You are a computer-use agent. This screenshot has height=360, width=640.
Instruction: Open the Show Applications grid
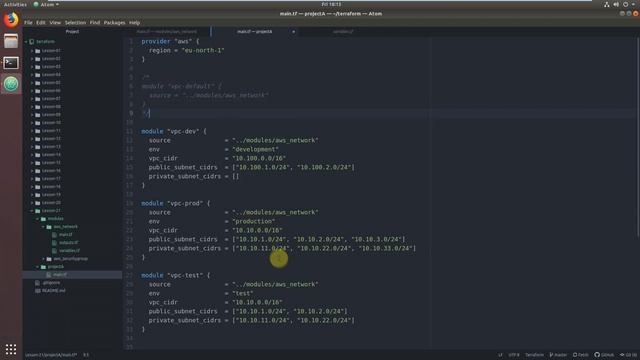(x=11, y=349)
